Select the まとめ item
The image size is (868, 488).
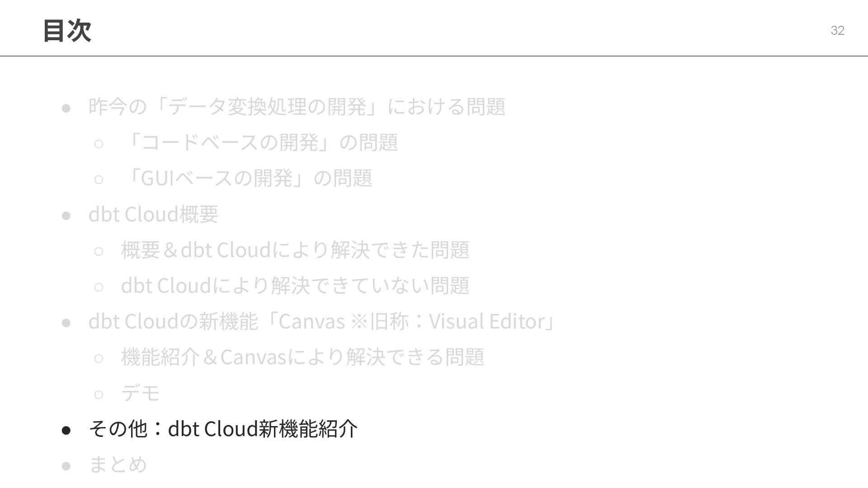coord(118,464)
